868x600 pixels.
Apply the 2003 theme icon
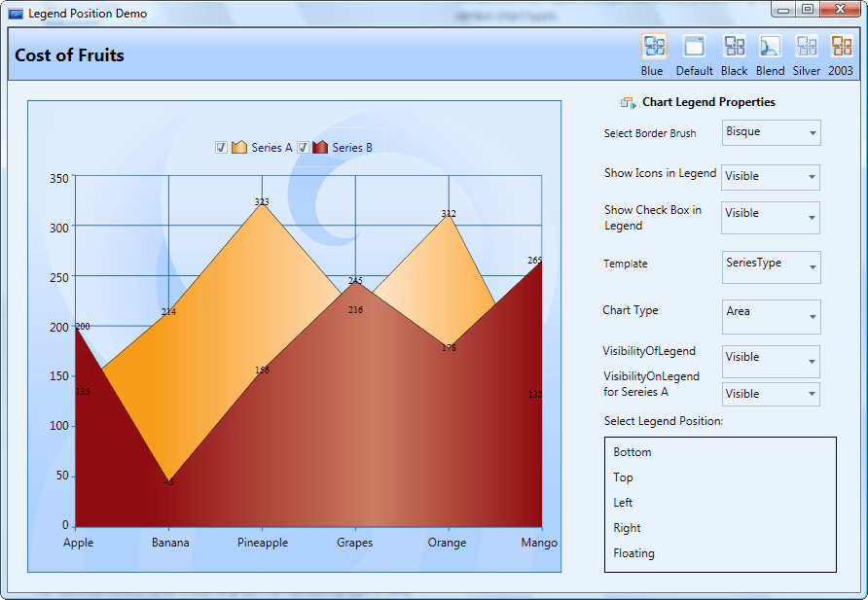(841, 47)
